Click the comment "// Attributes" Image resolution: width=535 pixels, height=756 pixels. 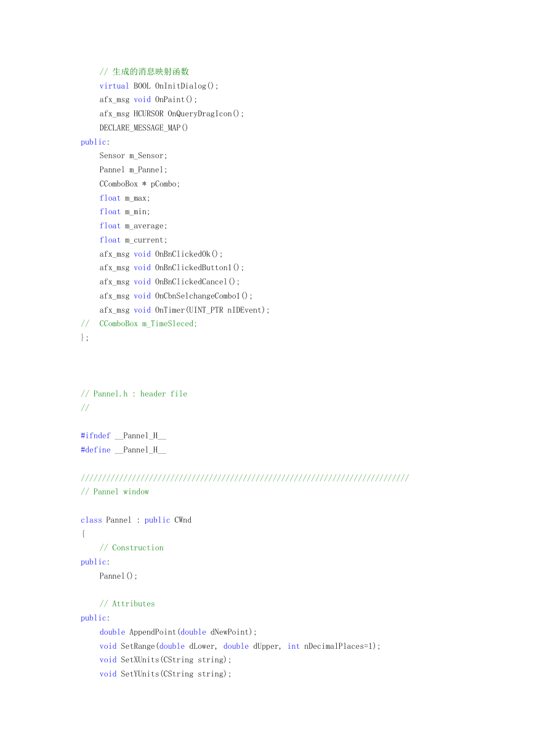point(127,604)
